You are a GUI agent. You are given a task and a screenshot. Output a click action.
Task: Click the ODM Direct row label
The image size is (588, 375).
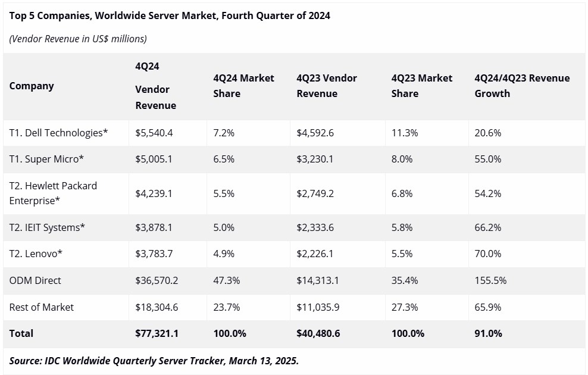point(35,280)
